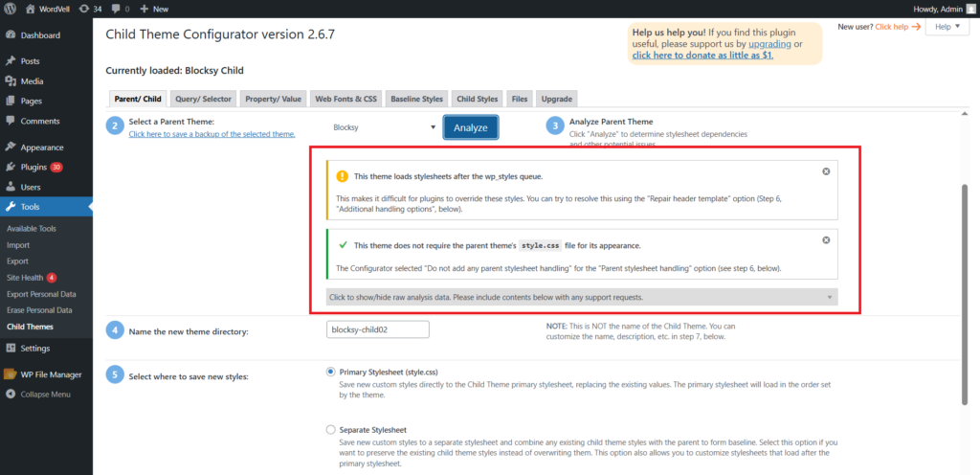Click the Comments icon in sidebar
The image size is (980, 475).
11,121
